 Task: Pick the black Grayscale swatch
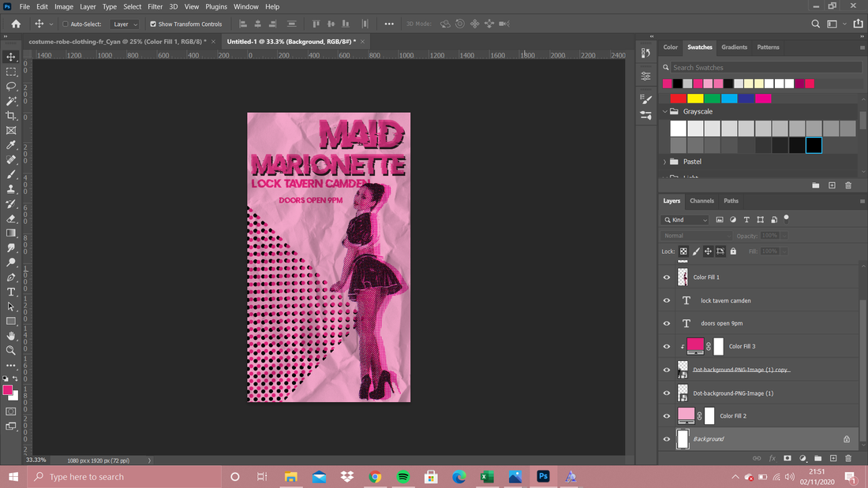pos(814,145)
